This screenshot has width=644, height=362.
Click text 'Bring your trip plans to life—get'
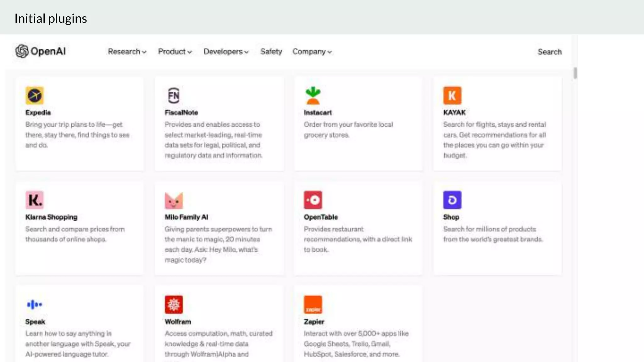point(74,124)
